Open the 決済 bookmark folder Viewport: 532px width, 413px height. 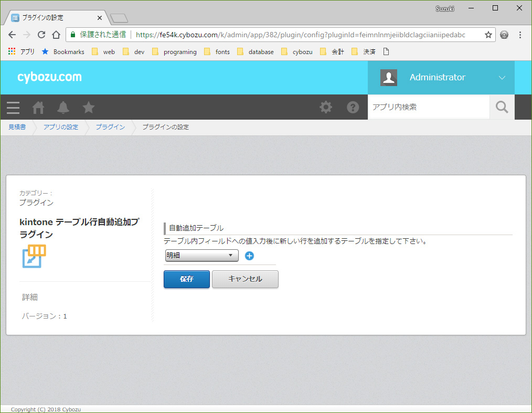[364, 51]
